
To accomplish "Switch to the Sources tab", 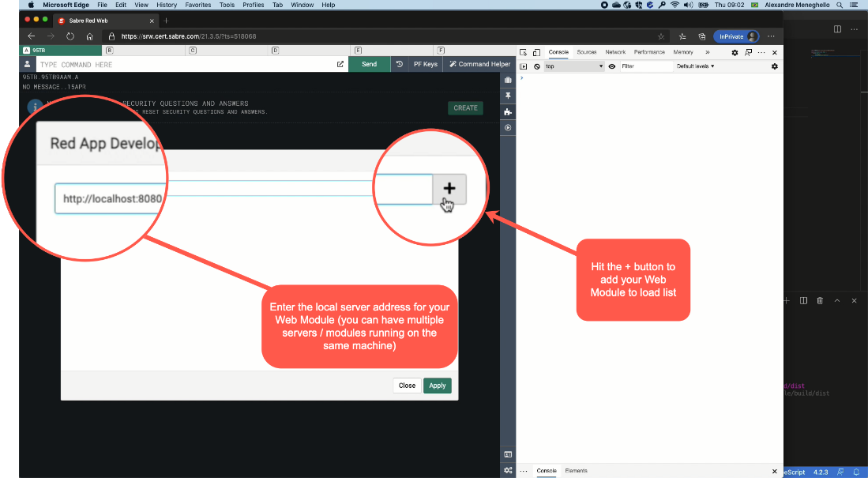I will point(586,52).
